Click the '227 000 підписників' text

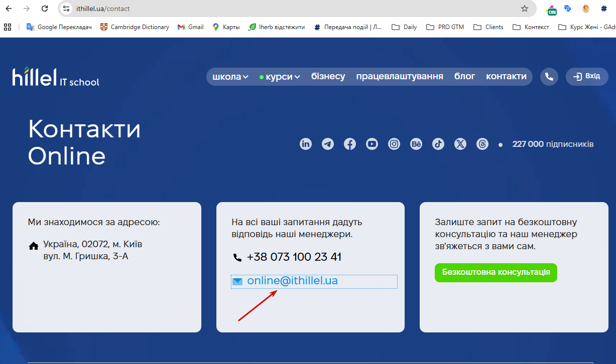pyautogui.click(x=553, y=144)
